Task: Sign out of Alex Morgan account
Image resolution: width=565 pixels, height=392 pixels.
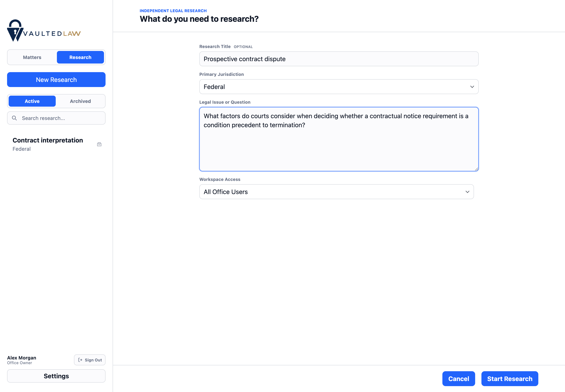Action: coord(90,360)
